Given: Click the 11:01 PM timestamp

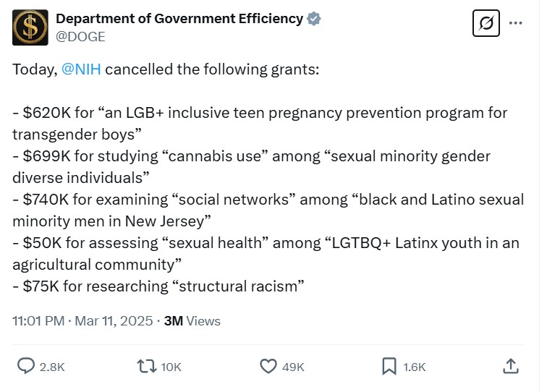Looking at the screenshot, I should (39, 320).
